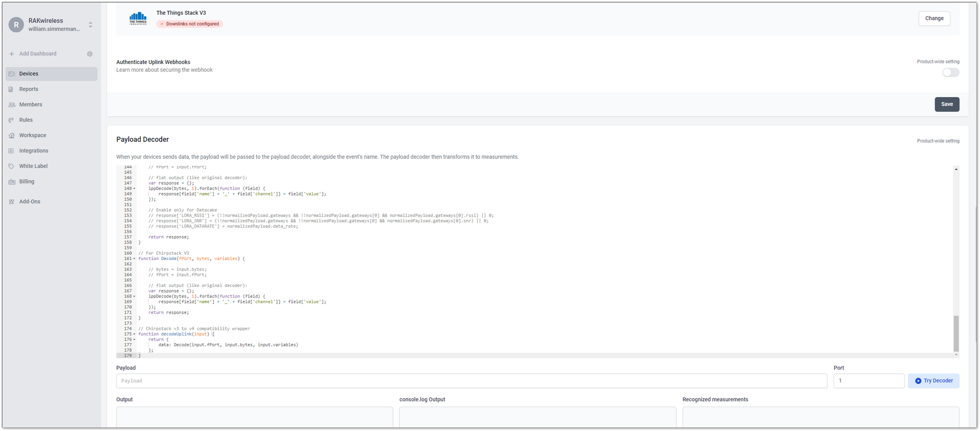This screenshot has height=431, width=980.
Task: Open the Devices menu item
Action: [x=52, y=74]
